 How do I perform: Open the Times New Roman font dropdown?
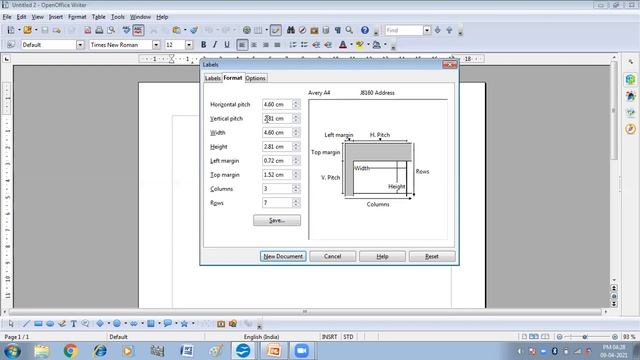point(156,45)
